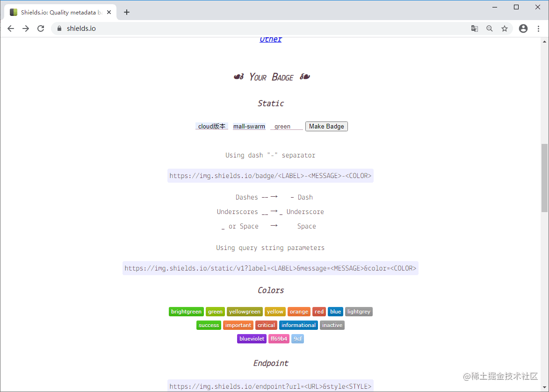Pick the orange color badge
The image size is (549, 392).
(x=299, y=312)
